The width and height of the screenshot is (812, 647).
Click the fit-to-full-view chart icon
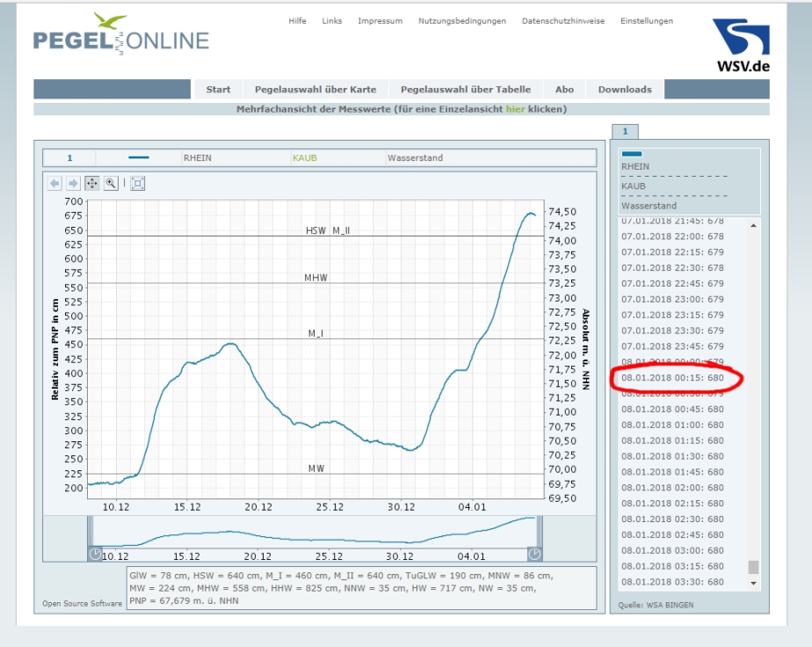(138, 184)
